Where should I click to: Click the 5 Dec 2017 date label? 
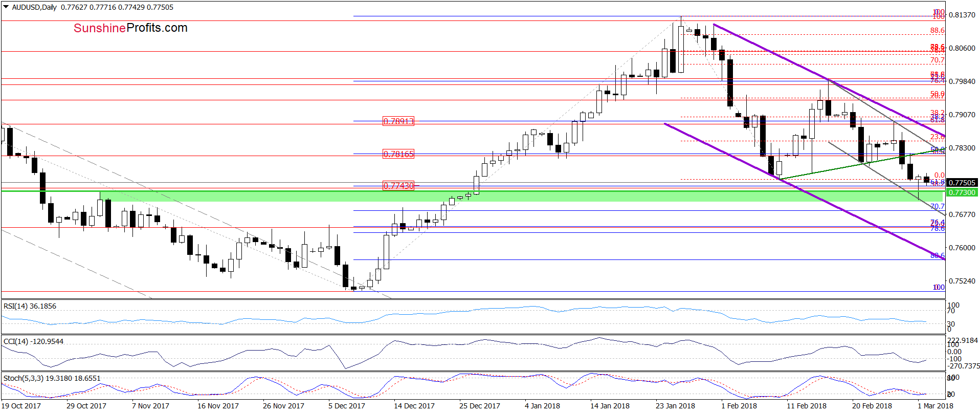pos(347,406)
